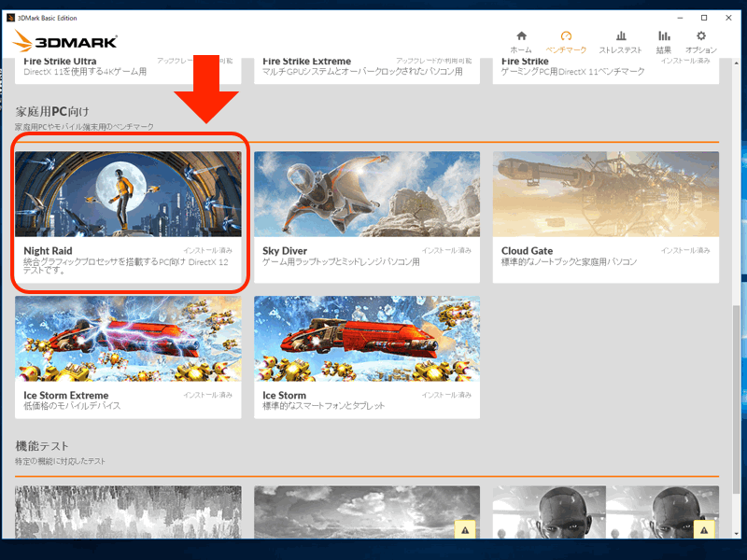Open the オプション gear icon
This screenshot has width=747, height=560.
coord(701,36)
